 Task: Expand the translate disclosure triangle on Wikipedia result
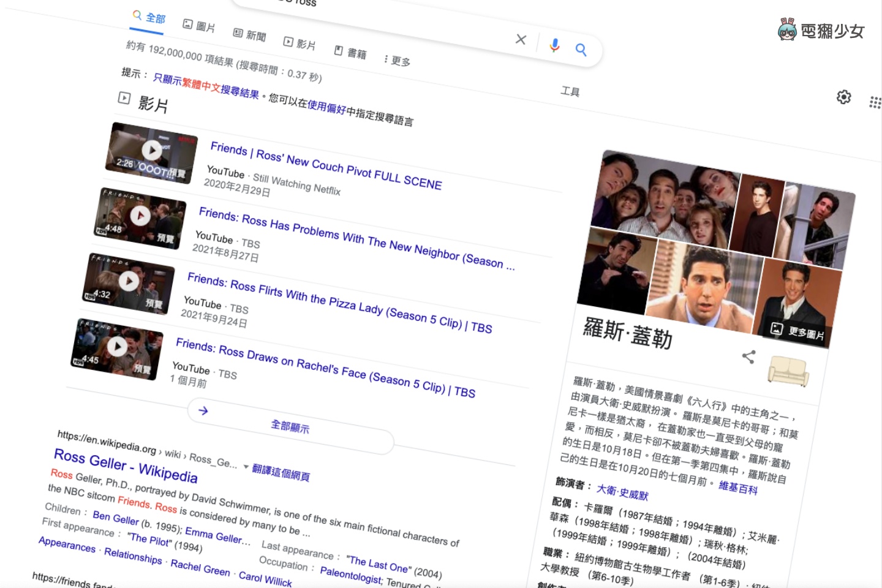(x=247, y=466)
